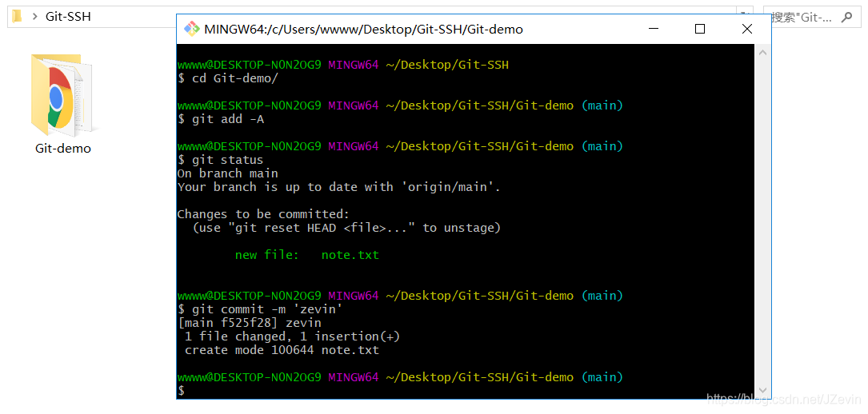
Task: Click the 'create mode 100644 note.txt' line
Action: (x=282, y=350)
